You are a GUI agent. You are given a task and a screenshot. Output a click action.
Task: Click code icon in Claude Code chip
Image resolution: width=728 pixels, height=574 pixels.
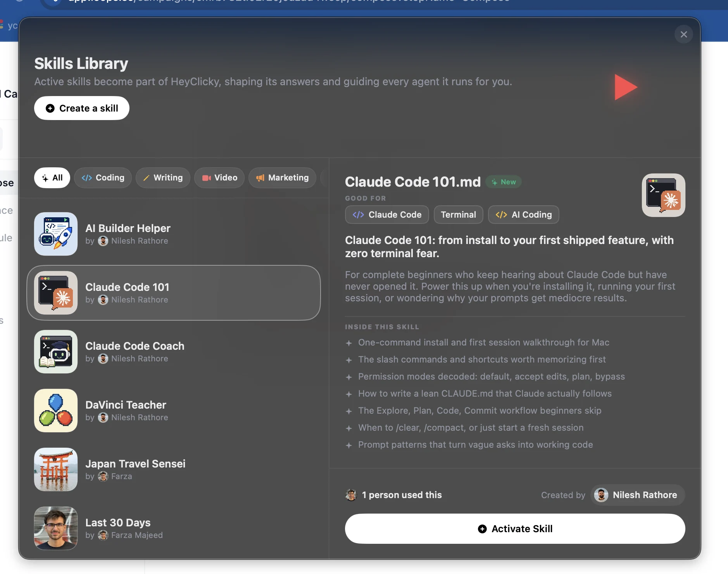coord(358,215)
